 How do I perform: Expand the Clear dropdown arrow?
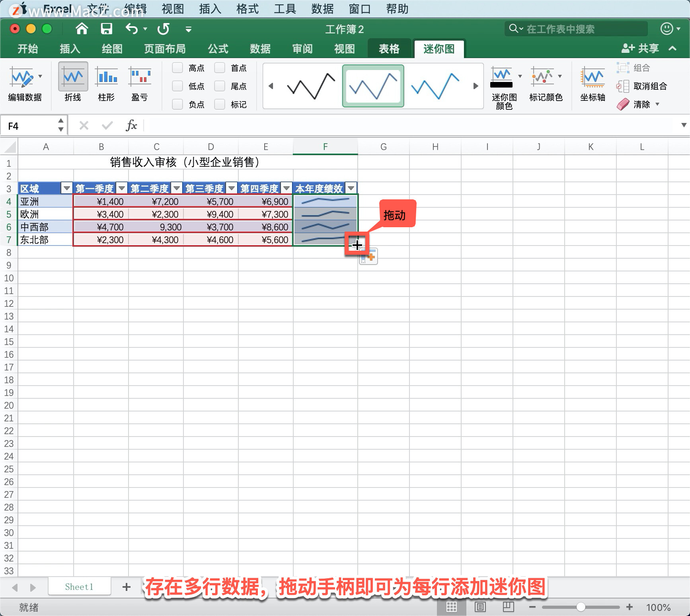coord(657,104)
